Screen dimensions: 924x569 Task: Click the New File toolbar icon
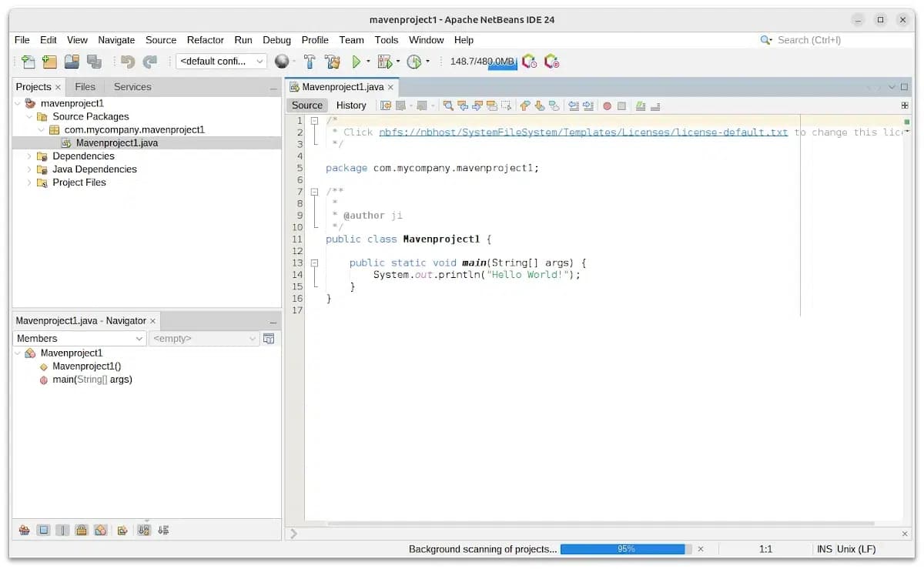point(28,62)
